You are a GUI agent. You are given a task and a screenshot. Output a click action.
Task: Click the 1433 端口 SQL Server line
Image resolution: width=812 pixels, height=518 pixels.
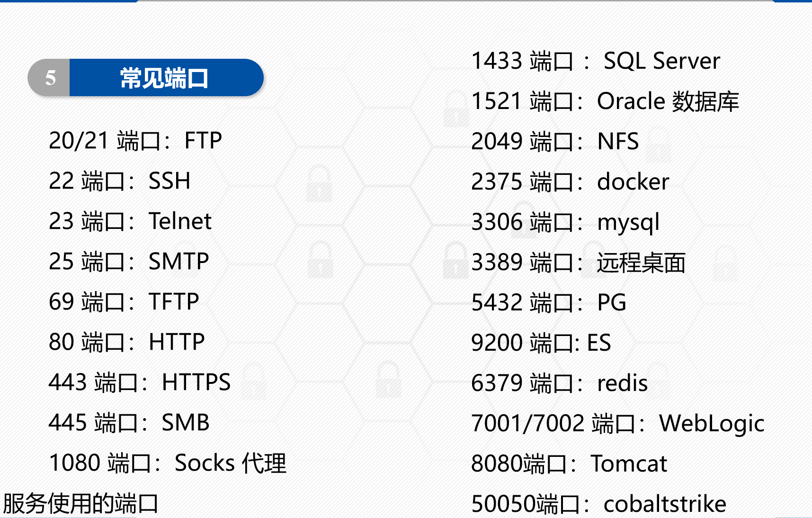[x=596, y=61]
